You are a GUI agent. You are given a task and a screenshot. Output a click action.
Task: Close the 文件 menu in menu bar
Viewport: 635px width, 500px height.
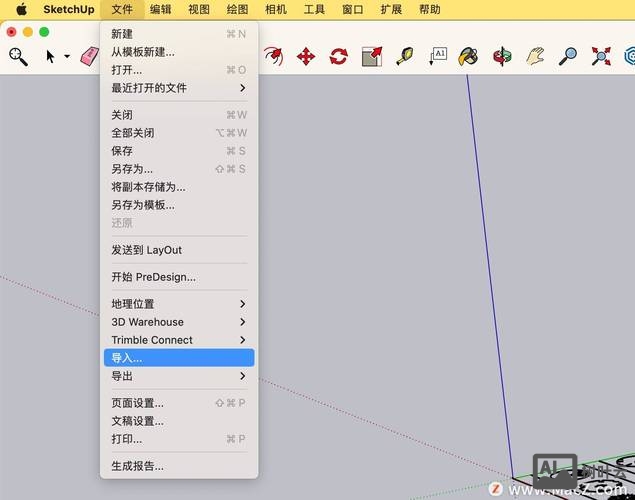[122, 9]
